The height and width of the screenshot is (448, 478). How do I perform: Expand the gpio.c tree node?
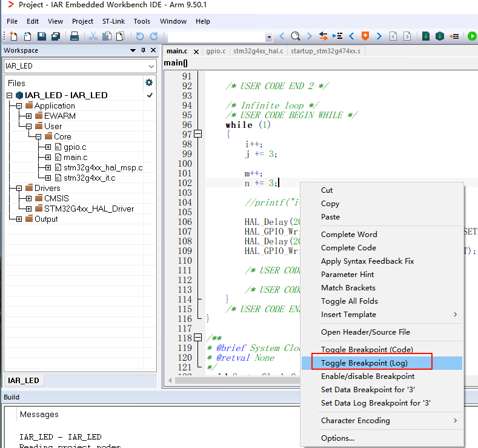[48, 147]
